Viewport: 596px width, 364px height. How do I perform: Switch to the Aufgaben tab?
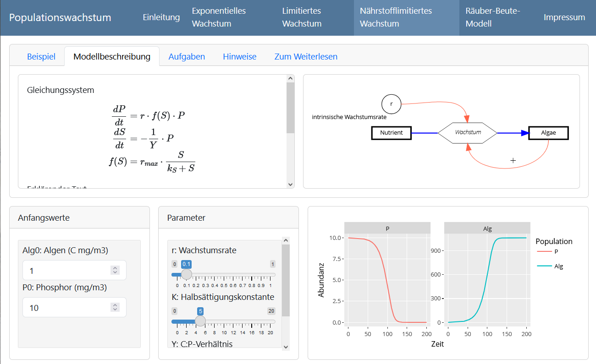pos(187,57)
